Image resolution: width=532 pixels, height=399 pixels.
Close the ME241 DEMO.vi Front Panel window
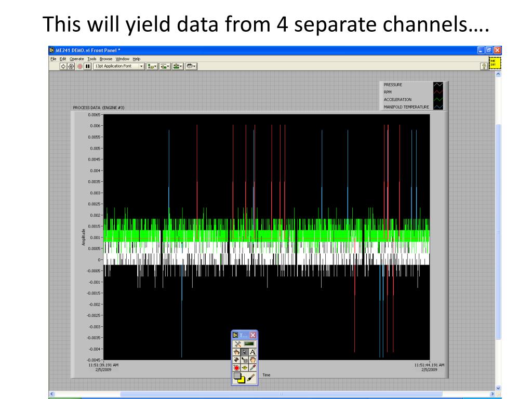click(497, 50)
